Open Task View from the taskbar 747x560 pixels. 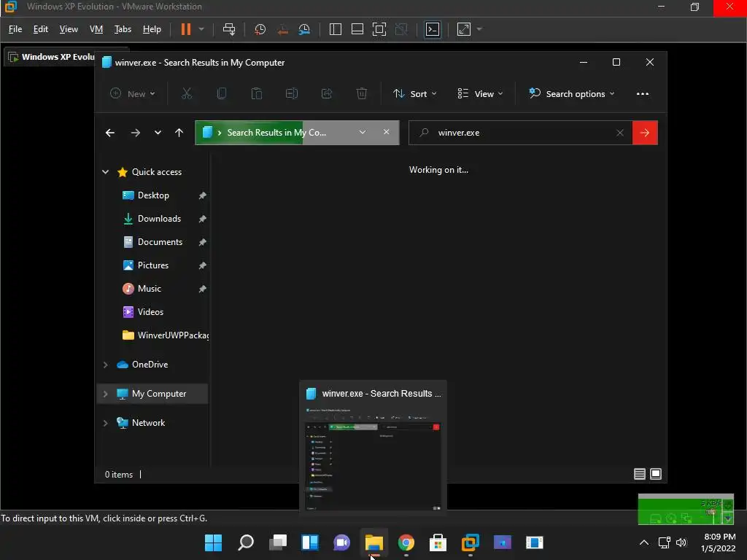(278, 542)
